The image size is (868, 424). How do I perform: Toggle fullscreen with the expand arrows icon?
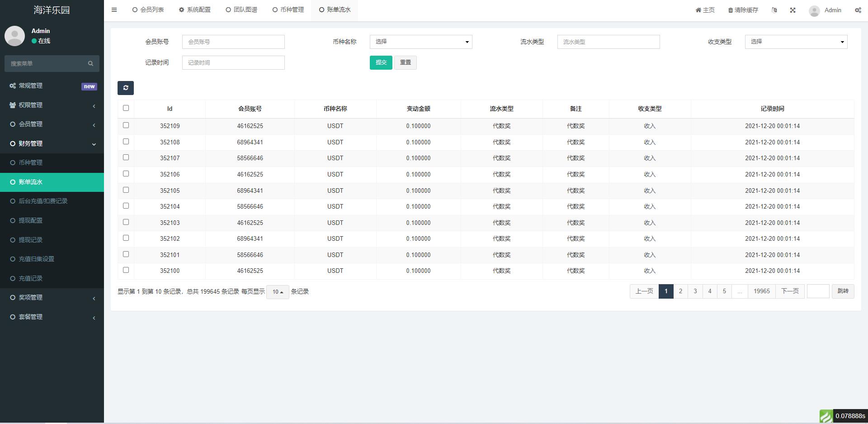(x=793, y=10)
